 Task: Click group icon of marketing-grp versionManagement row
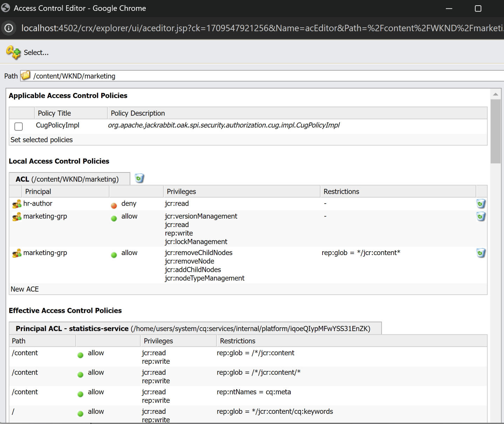[17, 217]
